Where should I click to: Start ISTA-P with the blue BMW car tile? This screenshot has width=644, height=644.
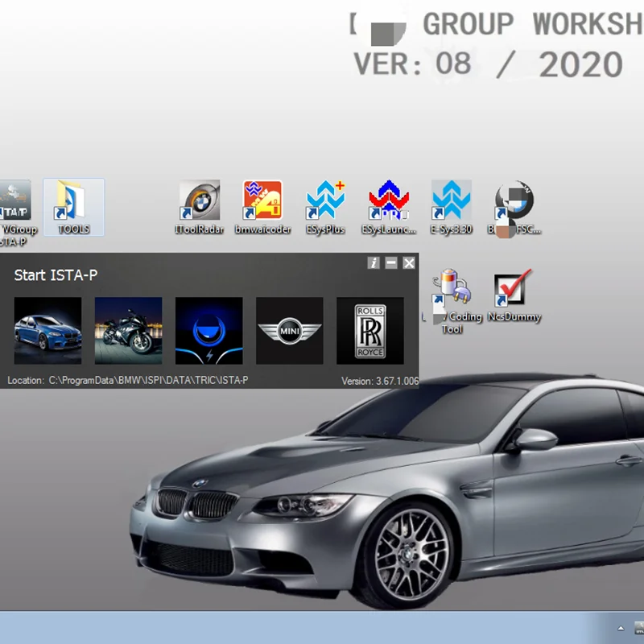pyautogui.click(x=47, y=331)
